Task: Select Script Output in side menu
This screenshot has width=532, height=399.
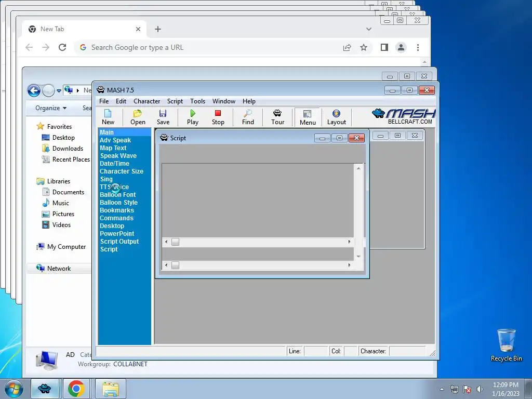Action: pos(119,242)
